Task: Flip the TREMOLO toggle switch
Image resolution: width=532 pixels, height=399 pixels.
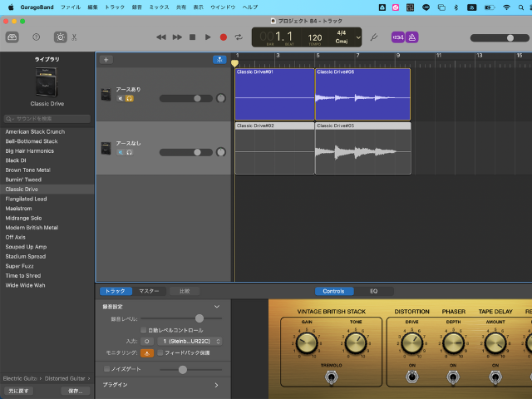Action: [x=331, y=377]
